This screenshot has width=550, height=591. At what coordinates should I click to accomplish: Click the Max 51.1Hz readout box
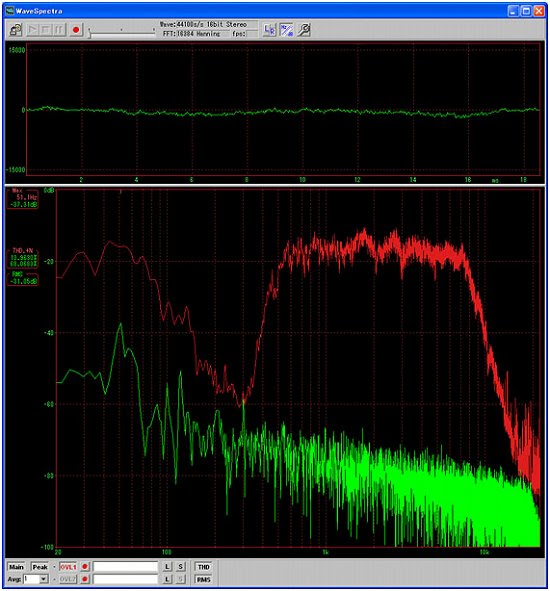tap(23, 198)
